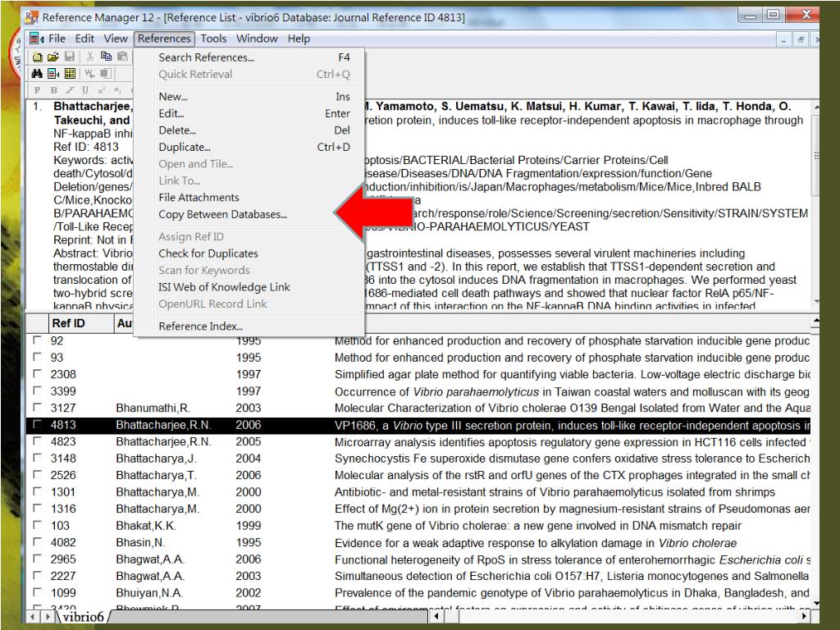Click the Plain font F icon

click(x=37, y=90)
